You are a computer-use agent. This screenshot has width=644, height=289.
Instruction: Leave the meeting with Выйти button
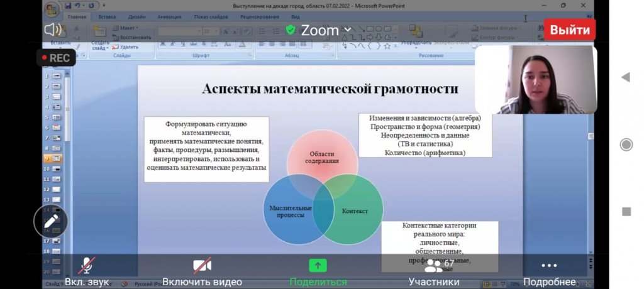[x=569, y=30]
